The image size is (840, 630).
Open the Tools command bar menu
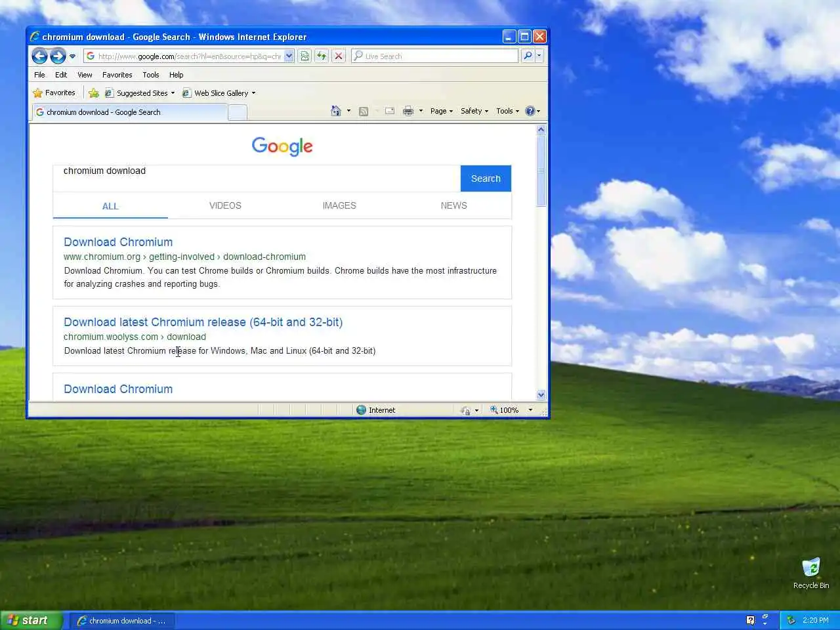point(507,111)
